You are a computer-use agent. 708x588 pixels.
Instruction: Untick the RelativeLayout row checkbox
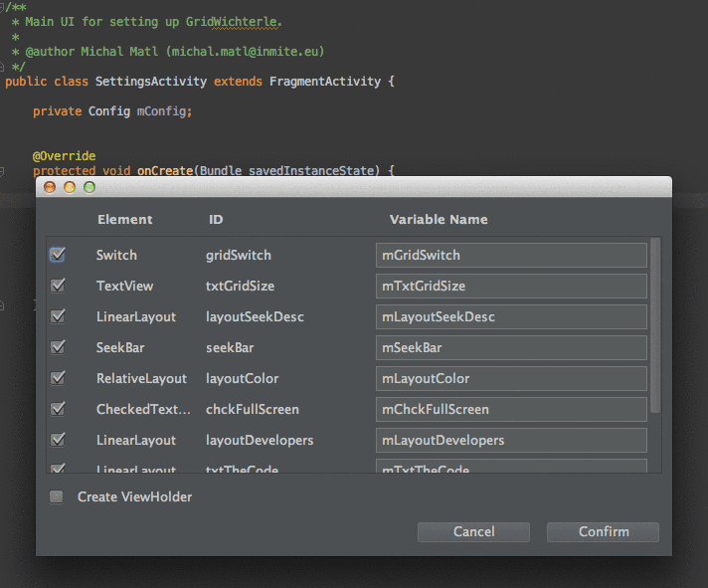click(x=58, y=378)
